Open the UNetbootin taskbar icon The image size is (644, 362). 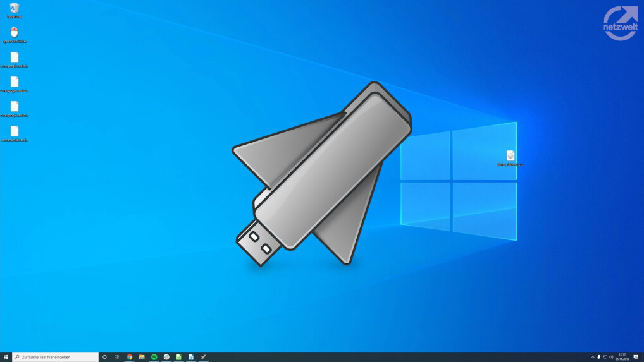point(203,357)
